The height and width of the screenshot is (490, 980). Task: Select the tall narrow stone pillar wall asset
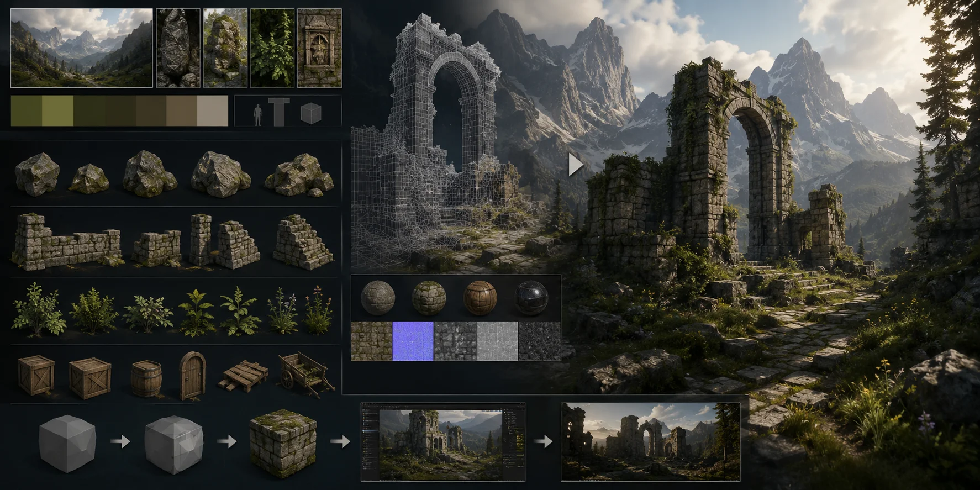point(201,239)
